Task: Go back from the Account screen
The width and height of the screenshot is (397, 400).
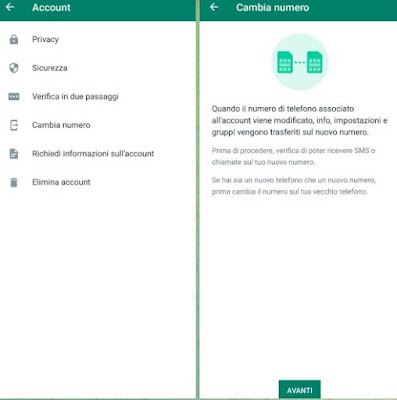Action: pos(10,7)
